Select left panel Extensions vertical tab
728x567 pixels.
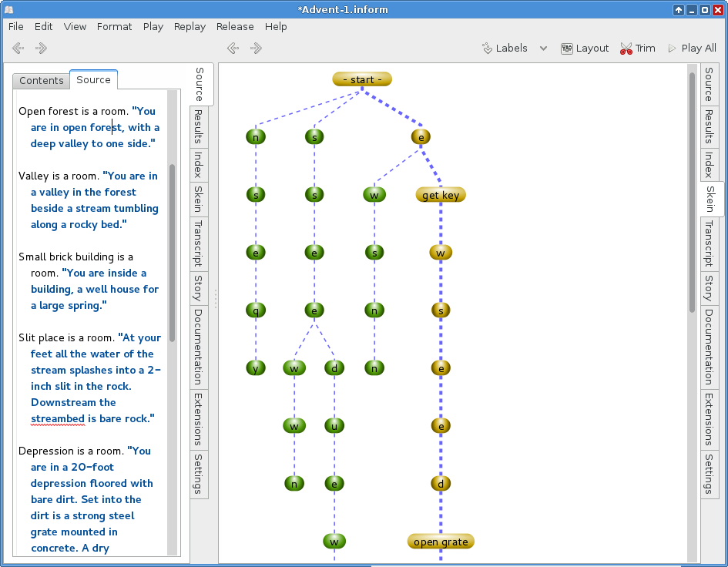(199, 419)
